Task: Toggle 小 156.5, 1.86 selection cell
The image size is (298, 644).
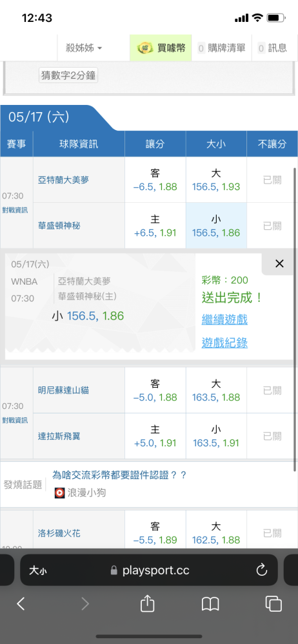Action: pyautogui.click(x=216, y=226)
